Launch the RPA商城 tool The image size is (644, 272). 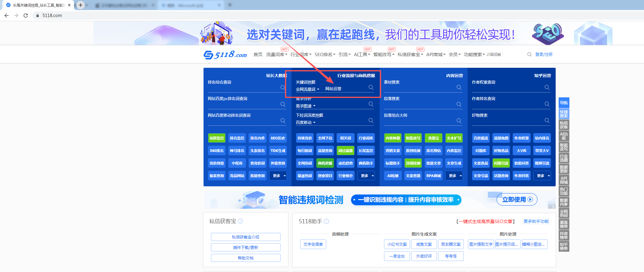[x=434, y=176]
